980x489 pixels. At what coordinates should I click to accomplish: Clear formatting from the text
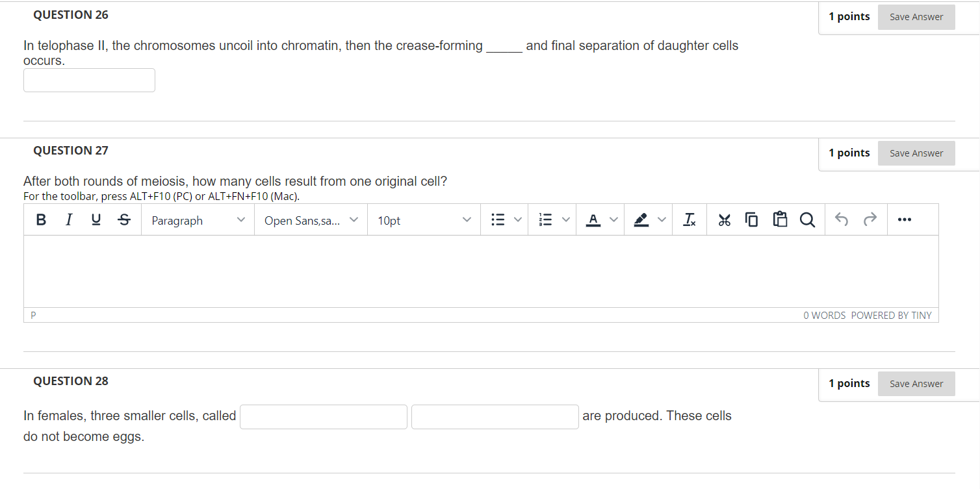pyautogui.click(x=690, y=220)
